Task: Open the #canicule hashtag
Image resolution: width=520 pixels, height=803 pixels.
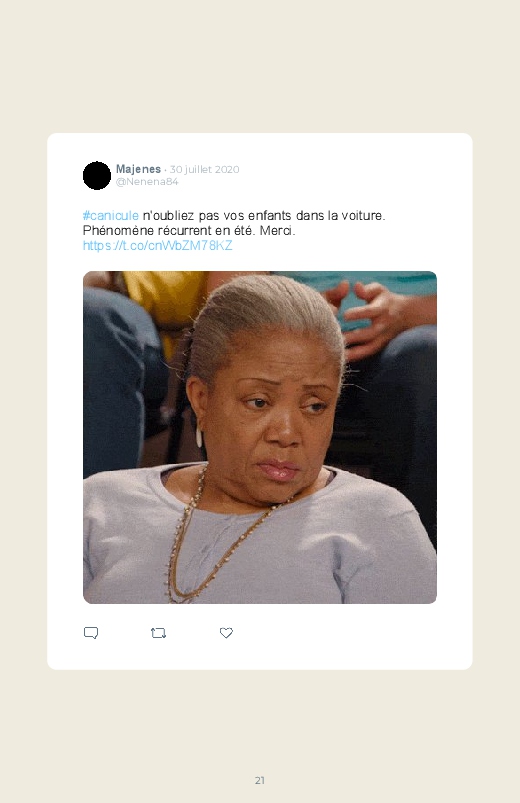Action: (111, 216)
